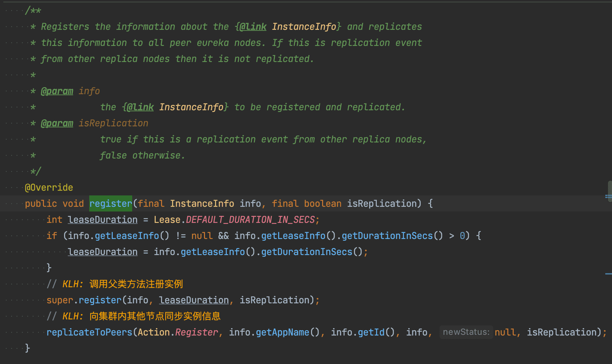
Task: Click leaseDuration in the assignment inside the if block
Action: (103, 252)
